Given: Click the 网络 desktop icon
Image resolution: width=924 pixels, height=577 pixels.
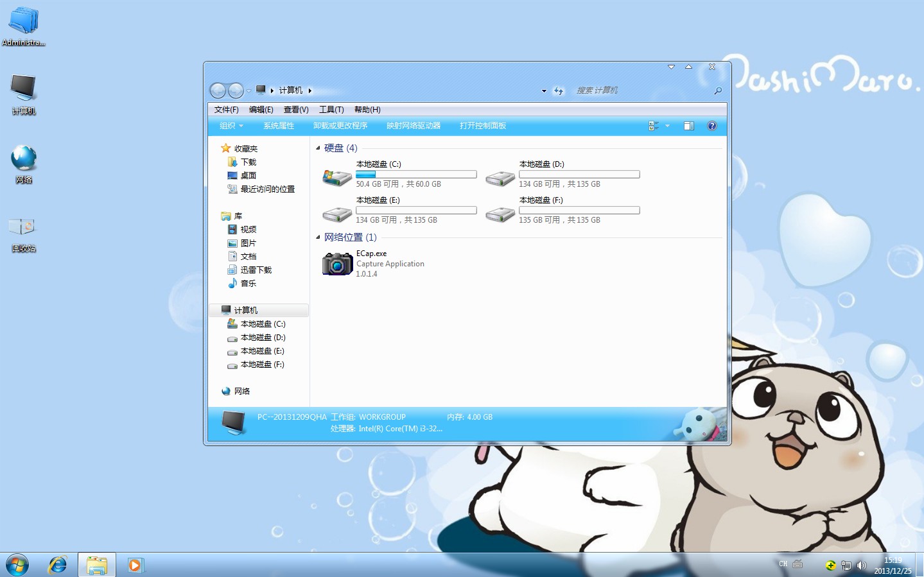Looking at the screenshot, I should (24, 159).
